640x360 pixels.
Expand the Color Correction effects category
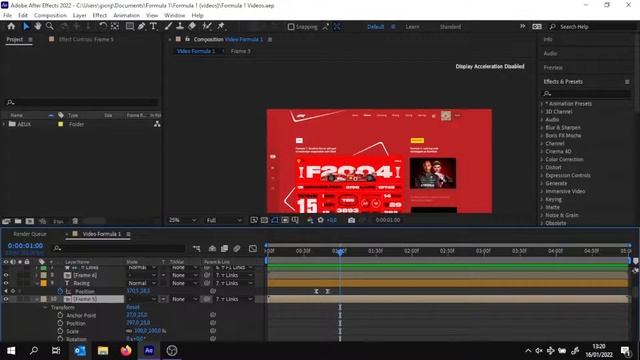pos(542,160)
